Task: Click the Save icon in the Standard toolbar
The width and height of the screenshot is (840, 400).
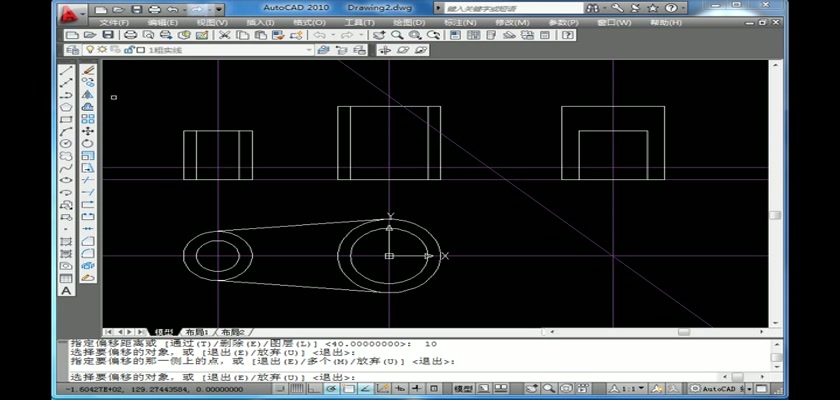Action: click(103, 34)
